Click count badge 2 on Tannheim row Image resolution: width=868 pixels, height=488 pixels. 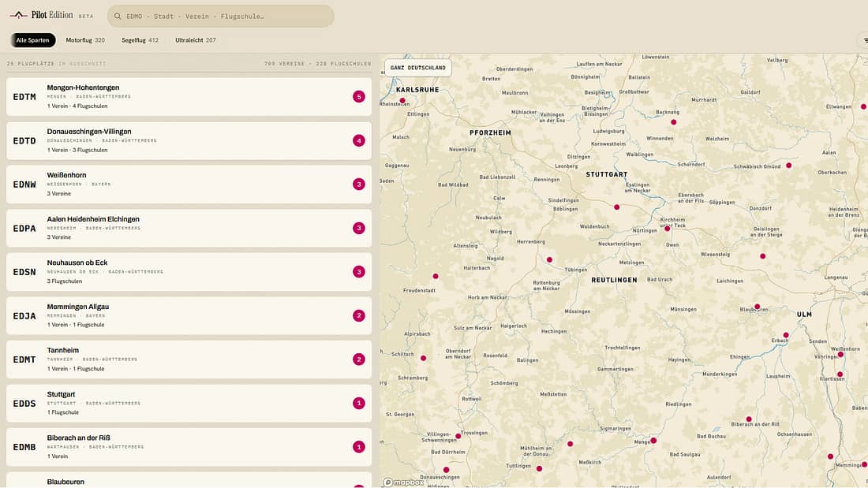(359, 359)
